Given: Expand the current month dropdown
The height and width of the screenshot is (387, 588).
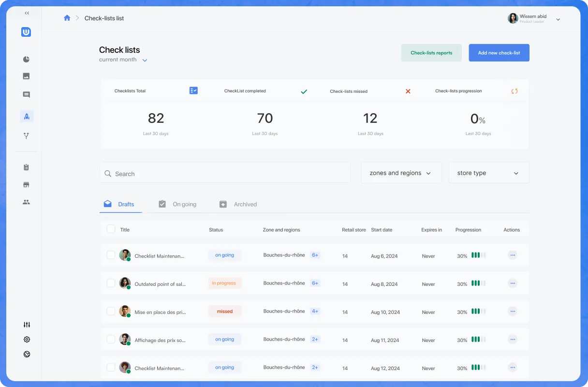Looking at the screenshot, I should [144, 60].
